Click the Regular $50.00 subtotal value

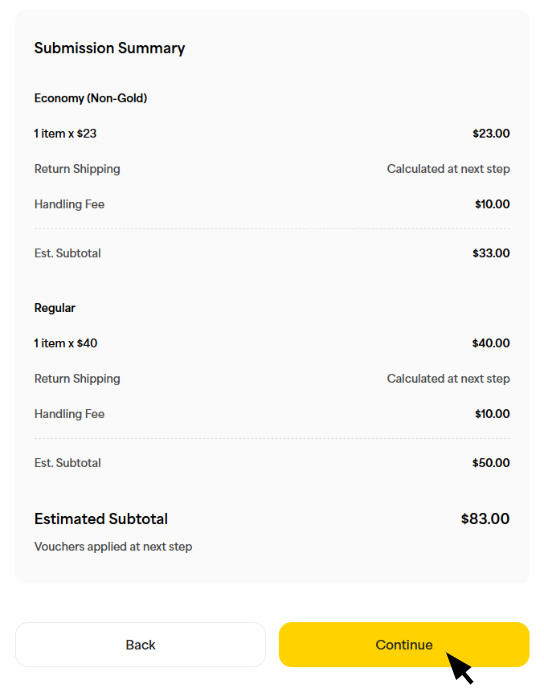point(491,463)
